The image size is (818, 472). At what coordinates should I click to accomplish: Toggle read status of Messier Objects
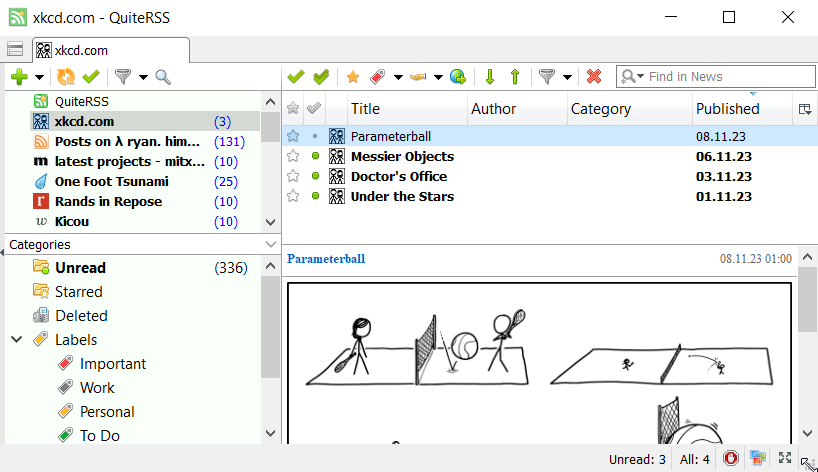coord(315,157)
